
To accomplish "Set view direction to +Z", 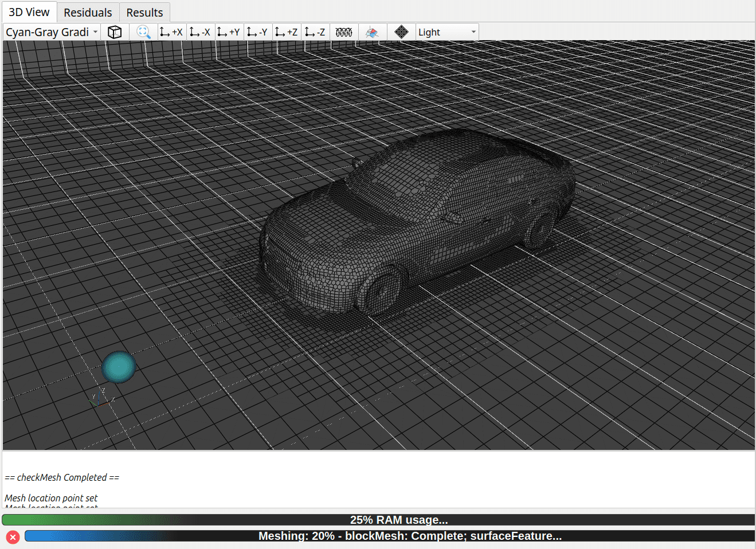I will click(x=287, y=32).
